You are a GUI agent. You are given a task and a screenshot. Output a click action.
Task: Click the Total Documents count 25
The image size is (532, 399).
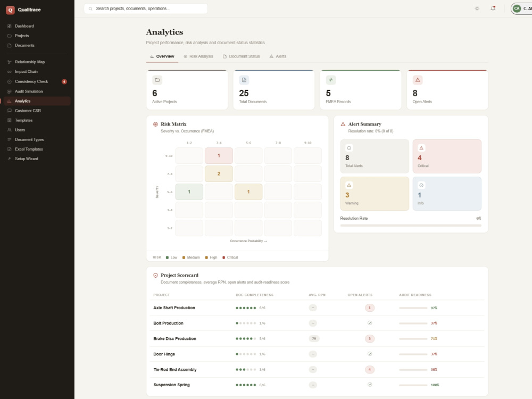[244, 93]
